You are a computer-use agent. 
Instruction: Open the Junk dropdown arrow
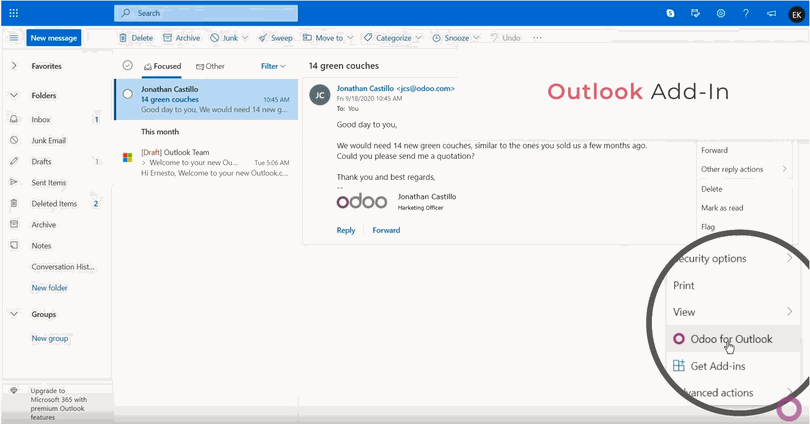[245, 38]
